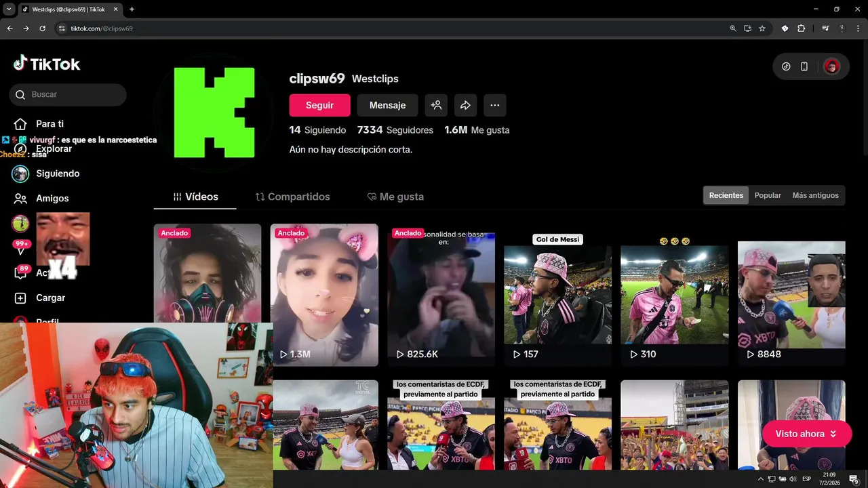The image size is (868, 488).
Task: Sort videos by Recientes
Action: [726, 195]
